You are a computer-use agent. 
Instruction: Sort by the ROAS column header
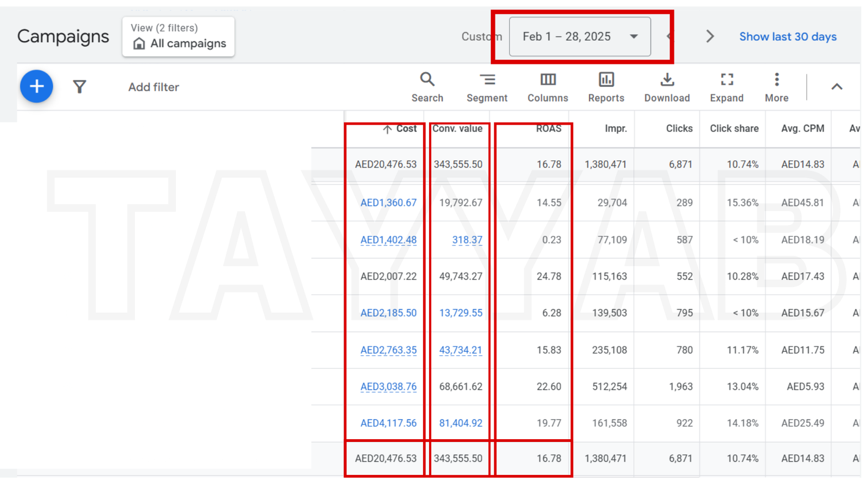(x=548, y=129)
